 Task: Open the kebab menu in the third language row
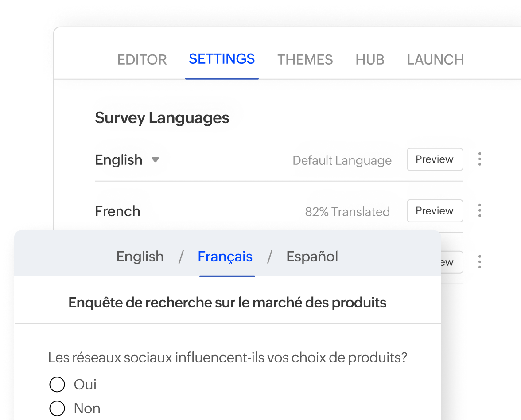[x=480, y=262]
